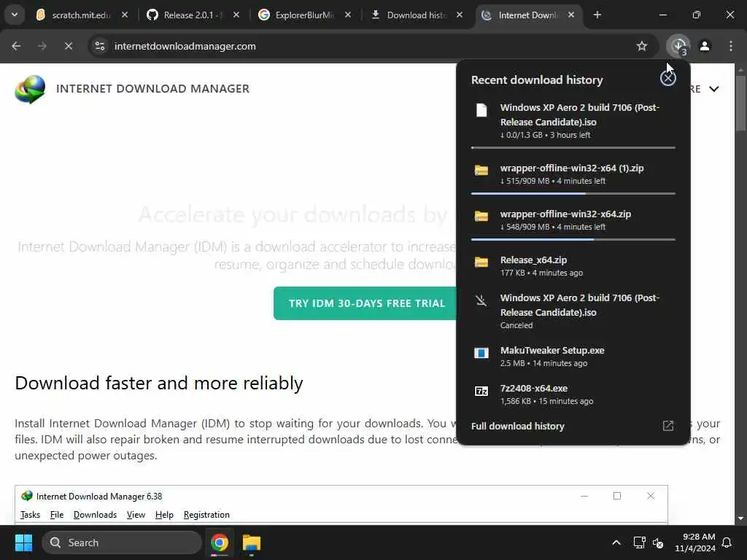The image size is (747, 560).
Task: Click the folder icon for wrapper-offline-win32-x64.zip
Action: point(481,216)
